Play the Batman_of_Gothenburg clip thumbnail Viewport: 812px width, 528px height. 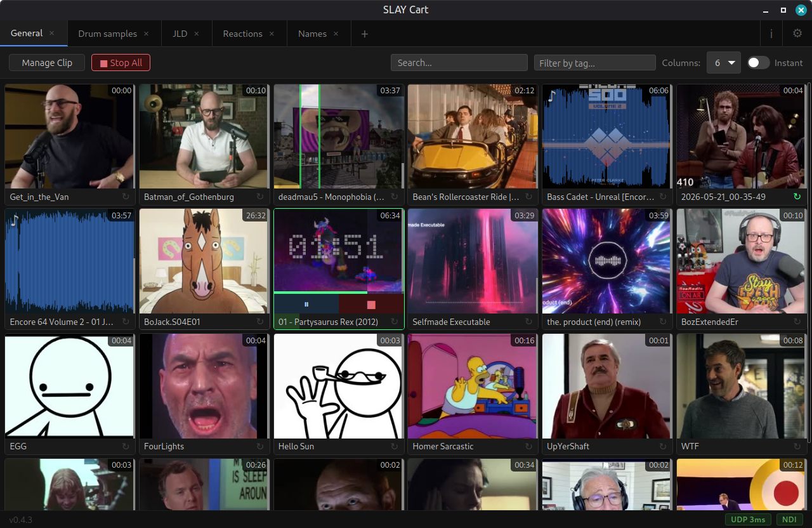point(204,136)
